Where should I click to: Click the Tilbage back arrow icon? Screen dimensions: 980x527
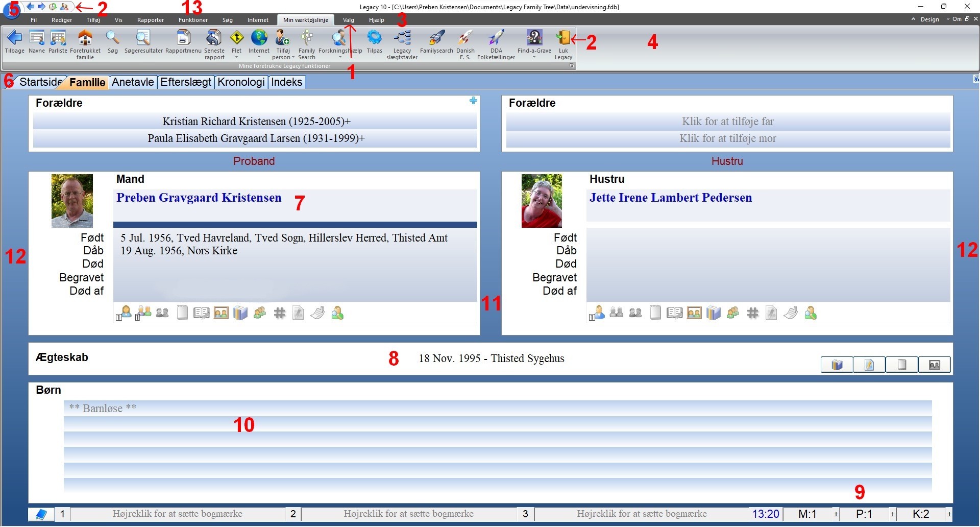(14, 38)
